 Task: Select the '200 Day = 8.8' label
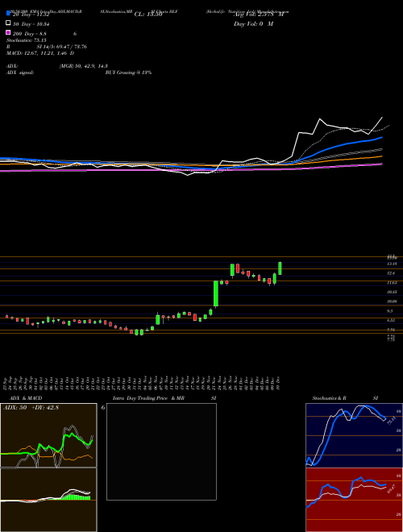pyautogui.click(x=30, y=34)
